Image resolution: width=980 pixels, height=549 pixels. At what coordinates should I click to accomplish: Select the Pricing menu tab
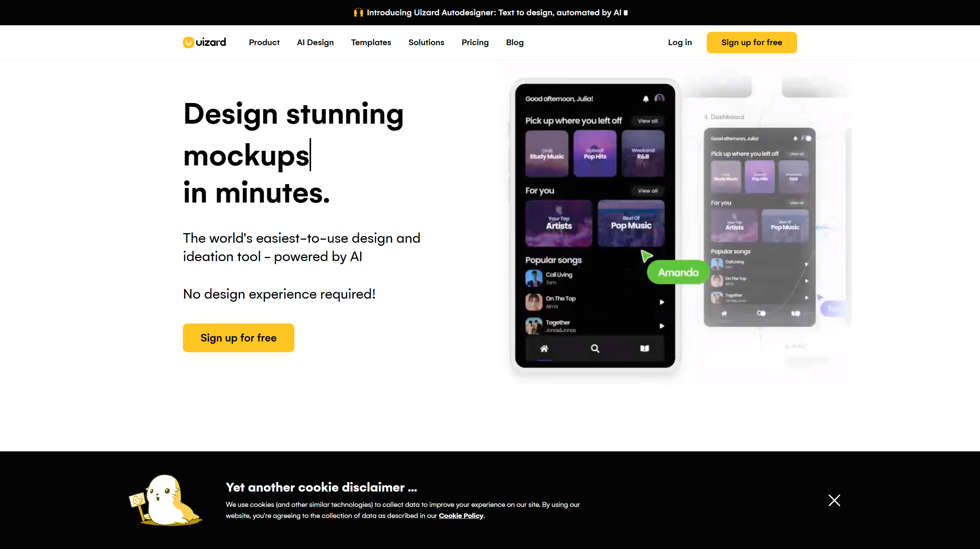[x=475, y=42]
